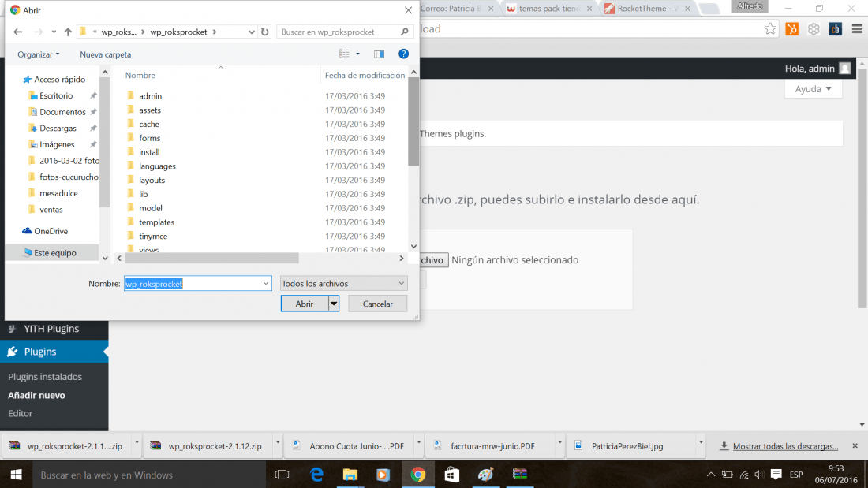Click the gear extension icon in Chrome
The height and width of the screenshot is (488, 868).
pyautogui.click(x=814, y=29)
